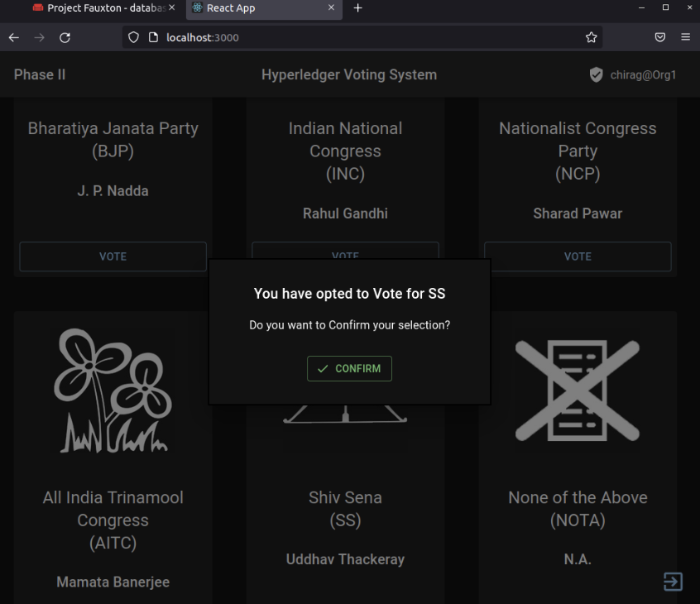Viewport: 700px width, 604px height.
Task: Click the NOTA crossed-ballot symbol
Action: [x=578, y=389]
